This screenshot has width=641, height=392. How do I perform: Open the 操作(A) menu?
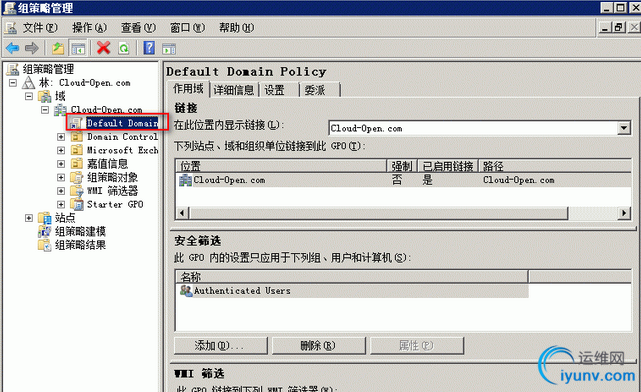tap(89, 27)
